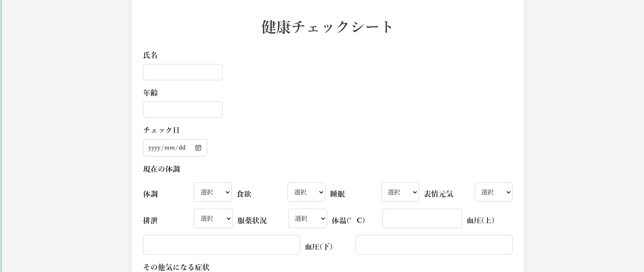Click the yyyy/mm/dd date text
The width and height of the screenshot is (644, 272).
coord(167,148)
